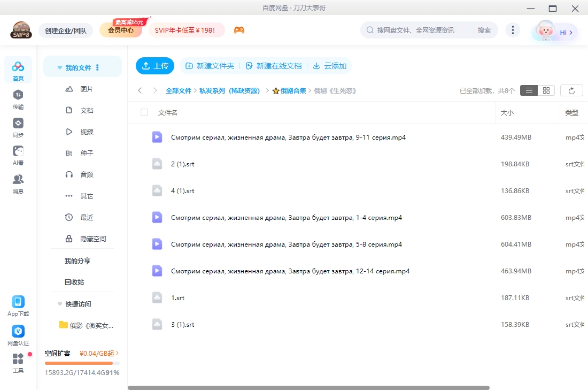Open 空间扩容 price offer arrow
588x390 pixels.
[118, 353]
